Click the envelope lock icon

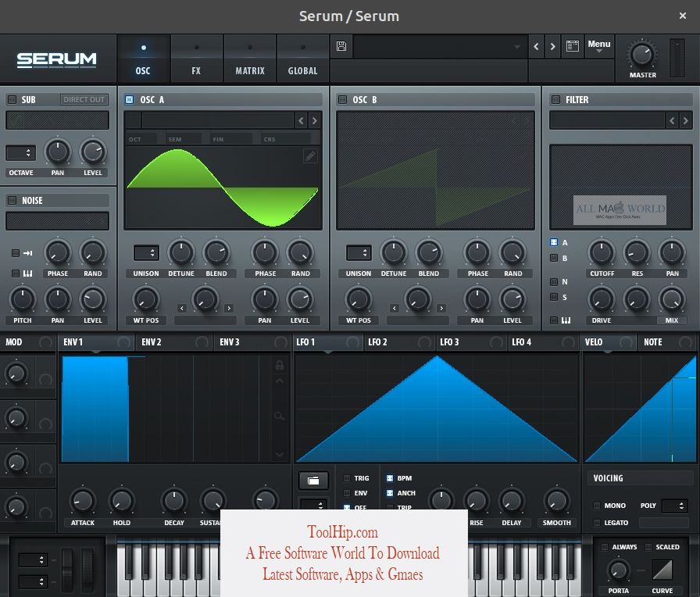280,365
